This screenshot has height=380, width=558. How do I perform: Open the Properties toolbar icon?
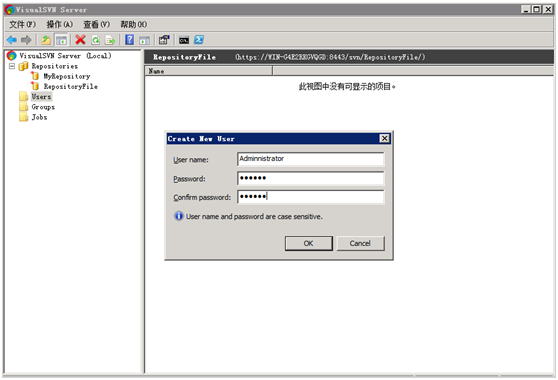pyautogui.click(x=164, y=40)
